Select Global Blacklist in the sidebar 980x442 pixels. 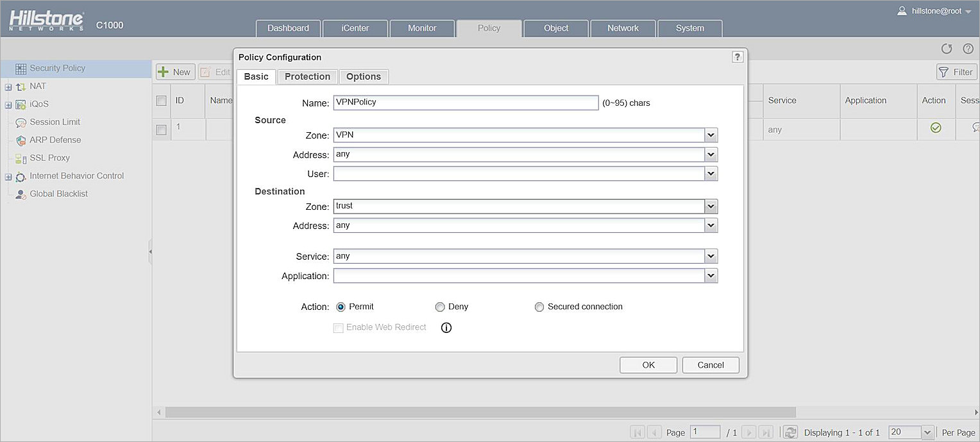pos(58,194)
